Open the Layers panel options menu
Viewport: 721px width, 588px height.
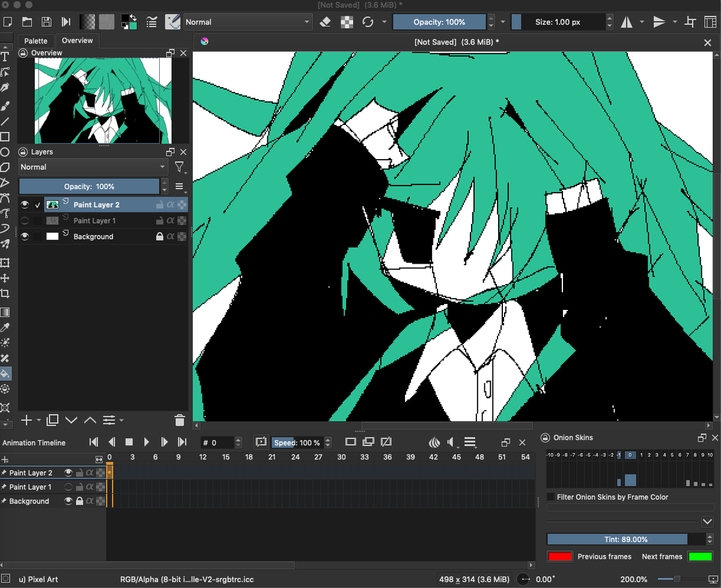pos(179,186)
